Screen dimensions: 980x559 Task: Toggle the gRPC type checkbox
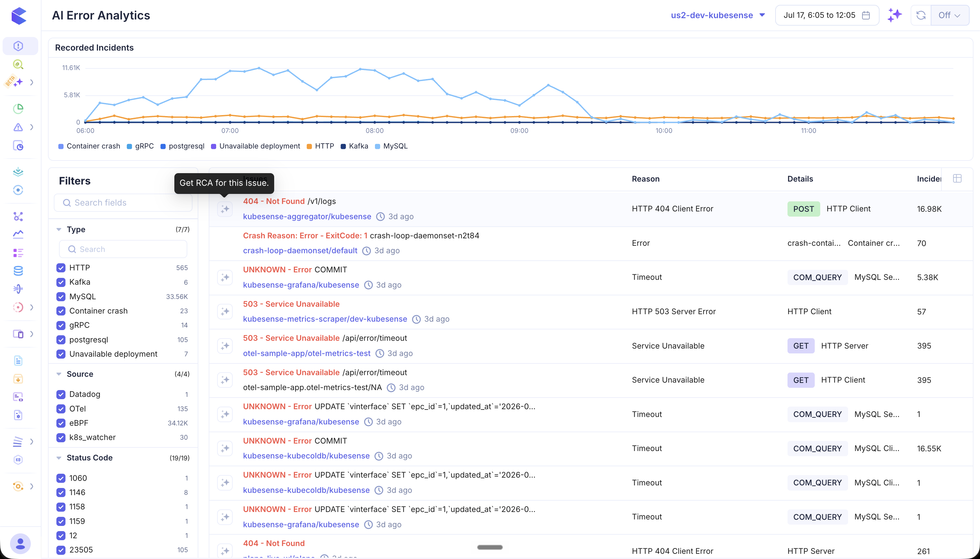click(x=61, y=325)
